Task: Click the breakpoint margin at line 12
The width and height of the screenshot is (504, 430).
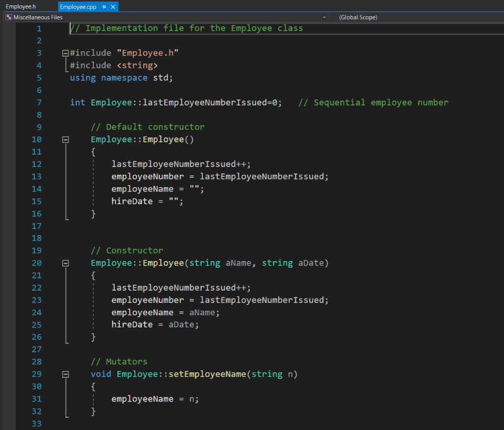Action: [x=10, y=164]
